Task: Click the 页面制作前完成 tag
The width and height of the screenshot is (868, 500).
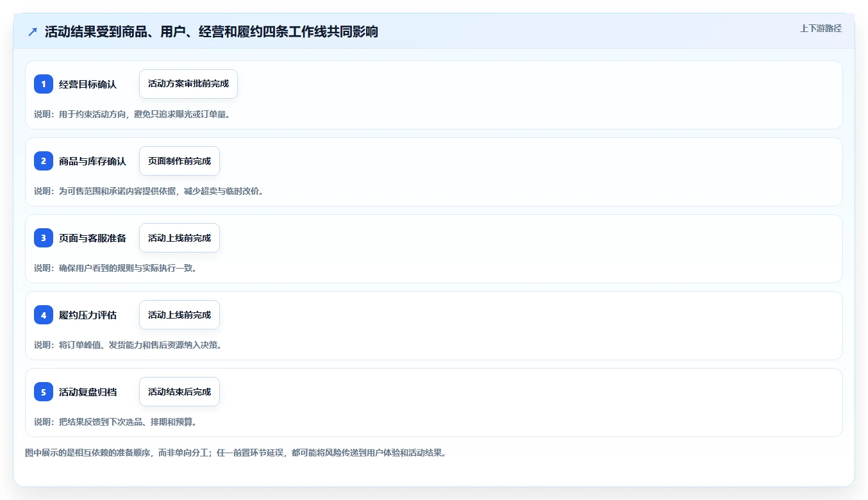Action: (x=179, y=161)
